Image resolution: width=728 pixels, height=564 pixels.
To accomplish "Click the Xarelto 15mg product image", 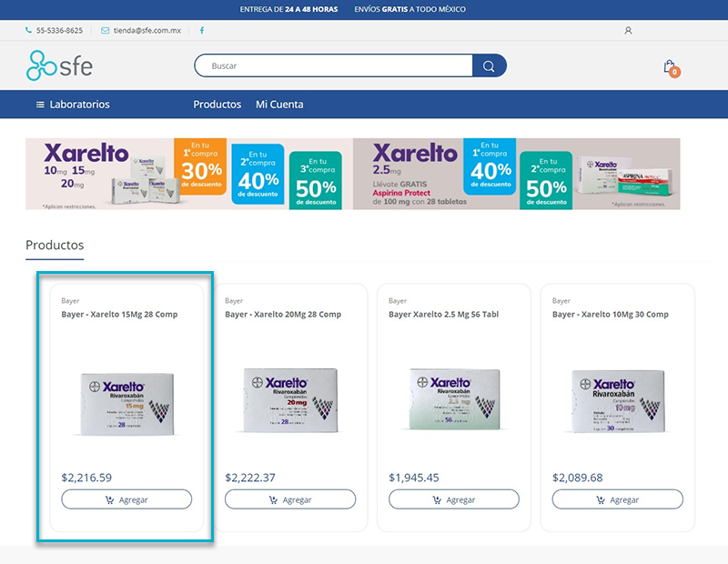I will 126,404.
